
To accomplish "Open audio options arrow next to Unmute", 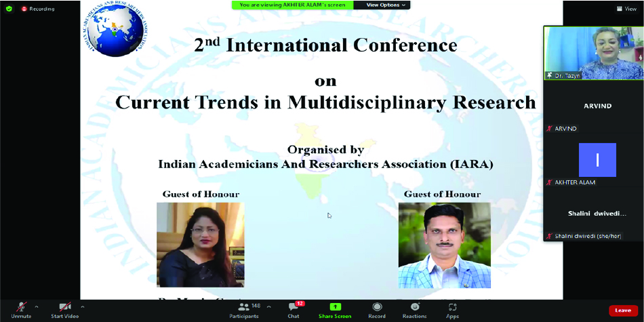I will [x=37, y=306].
